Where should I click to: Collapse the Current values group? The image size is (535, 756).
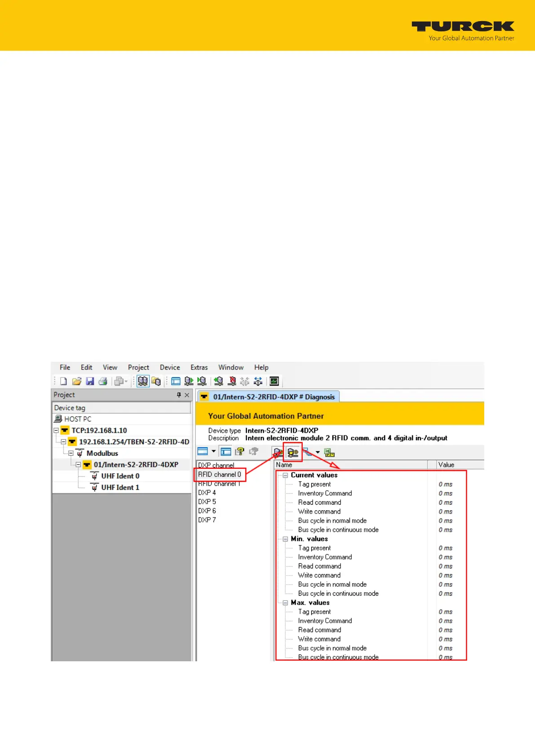(x=285, y=475)
